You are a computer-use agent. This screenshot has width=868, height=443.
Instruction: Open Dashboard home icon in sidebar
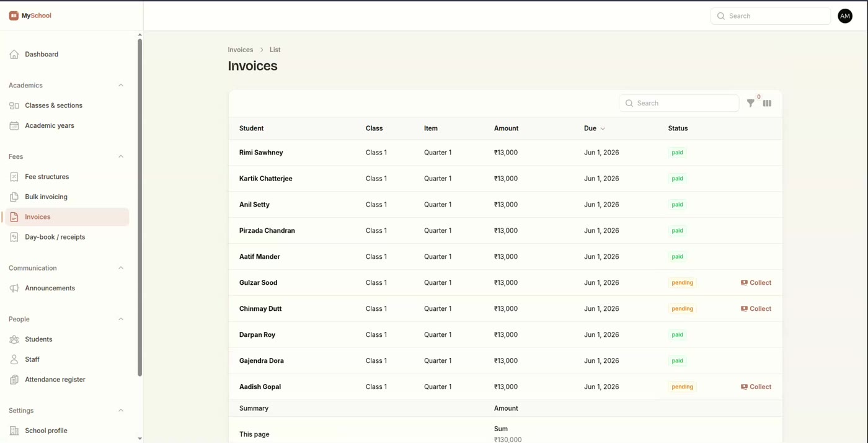tap(14, 55)
